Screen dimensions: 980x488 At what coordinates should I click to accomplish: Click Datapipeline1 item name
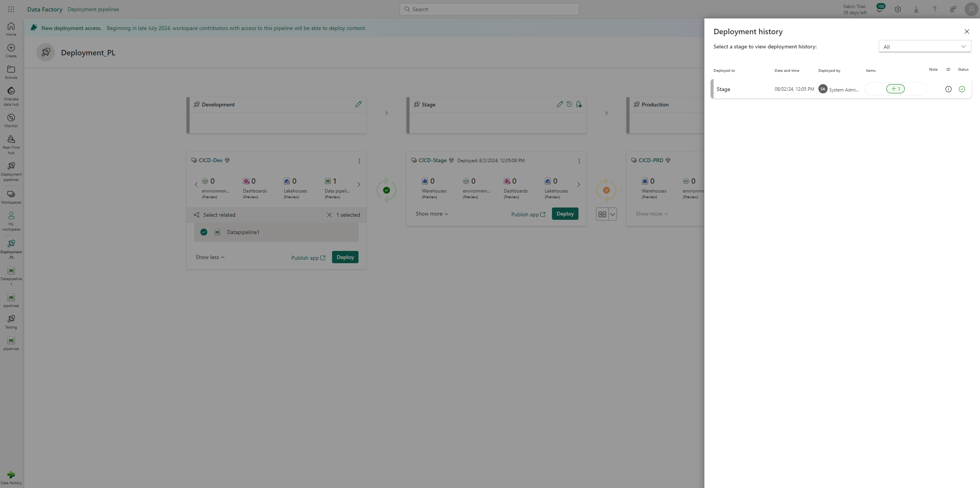click(x=243, y=232)
